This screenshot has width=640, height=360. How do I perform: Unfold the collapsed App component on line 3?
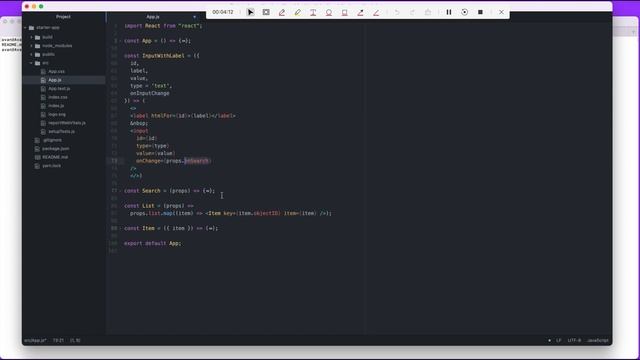[121, 41]
